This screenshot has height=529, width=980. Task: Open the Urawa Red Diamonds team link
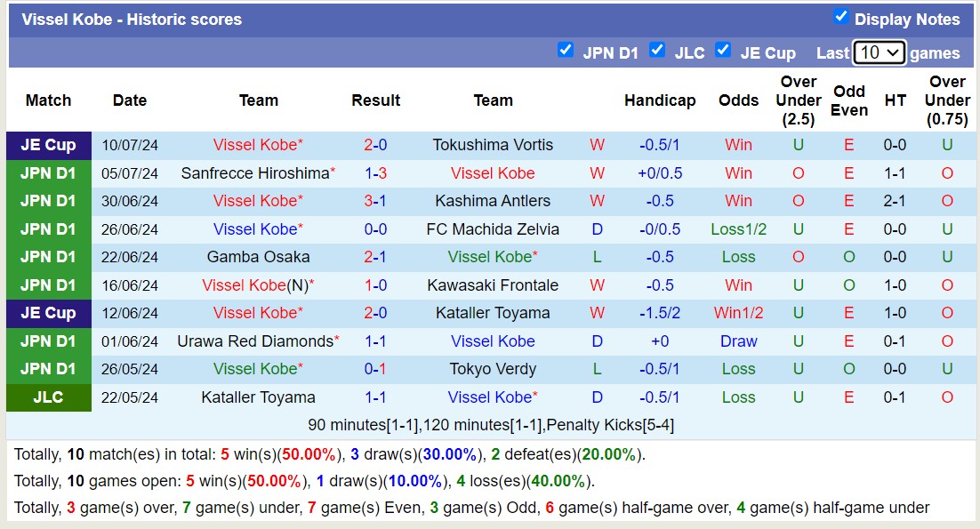pyautogui.click(x=255, y=341)
